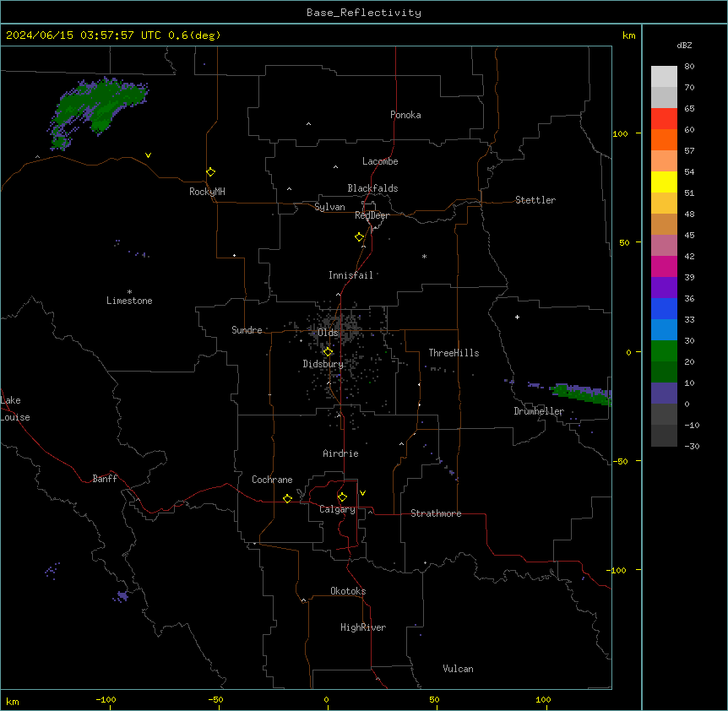Click the Calgary city label
Image resolution: width=728 pixels, height=711 pixels.
337,509
